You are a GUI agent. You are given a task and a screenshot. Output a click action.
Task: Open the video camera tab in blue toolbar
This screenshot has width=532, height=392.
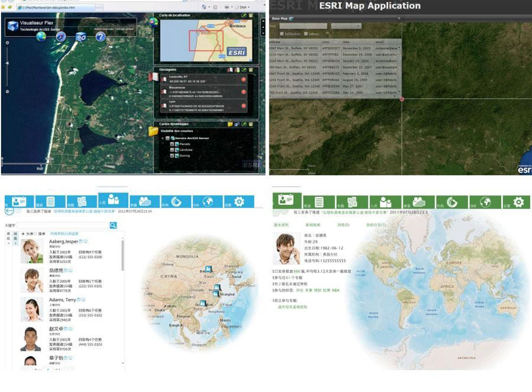click(x=145, y=201)
